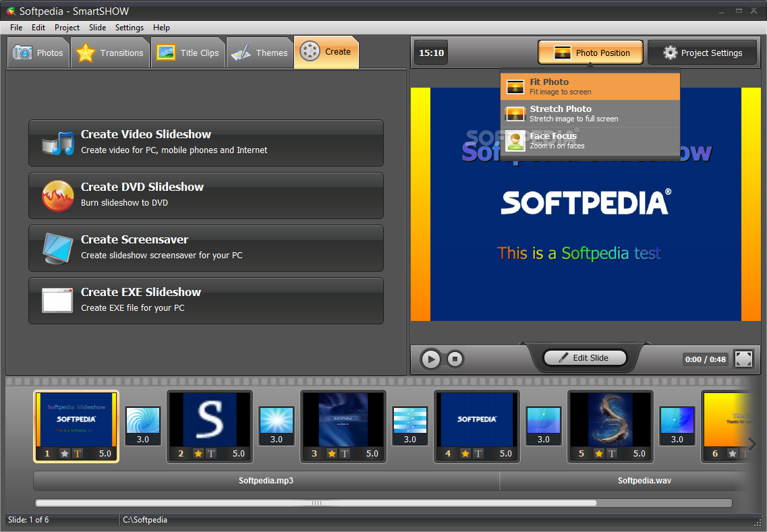This screenshot has width=767, height=532.
Task: Click the horizontal timeline scrollbar
Action: pyautogui.click(x=316, y=502)
